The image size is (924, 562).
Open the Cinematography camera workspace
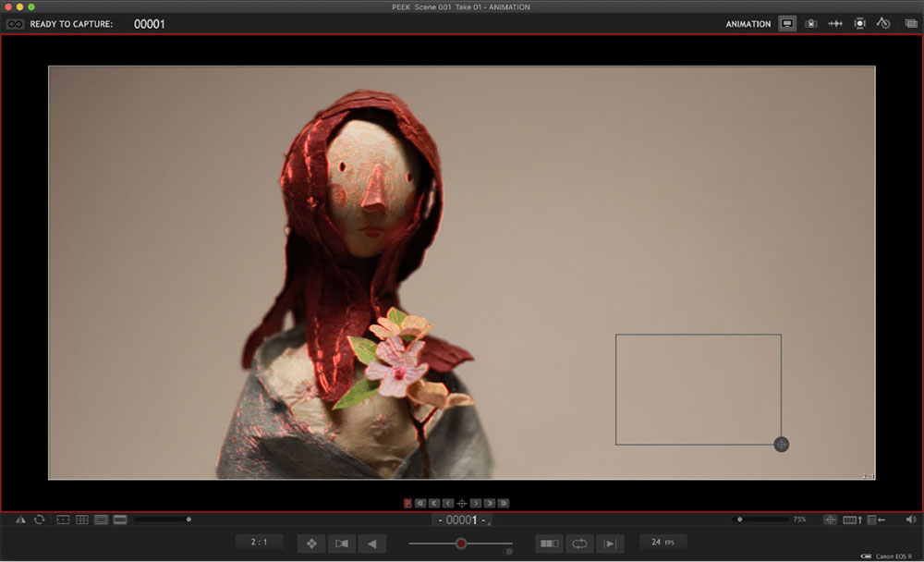(811, 24)
